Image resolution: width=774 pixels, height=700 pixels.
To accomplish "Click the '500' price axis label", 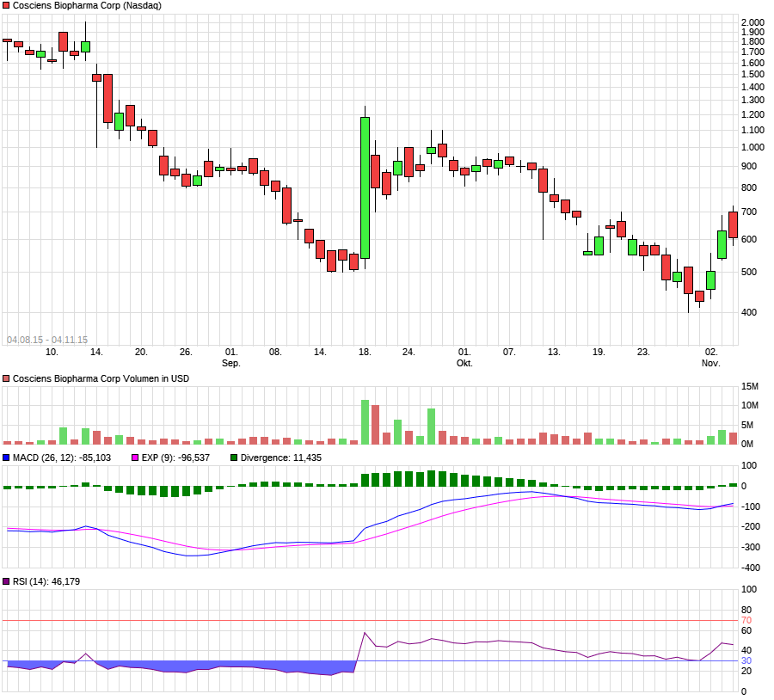I will [x=749, y=273].
